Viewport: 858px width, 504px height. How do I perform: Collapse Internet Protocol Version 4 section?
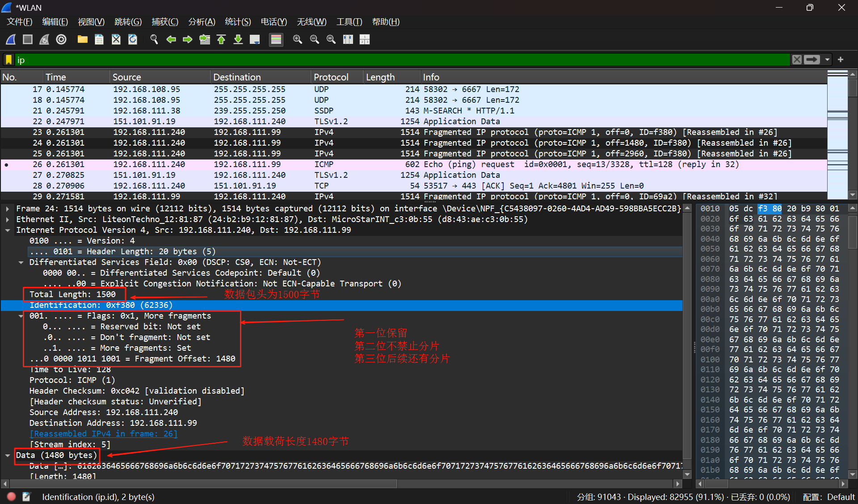tap(8, 230)
